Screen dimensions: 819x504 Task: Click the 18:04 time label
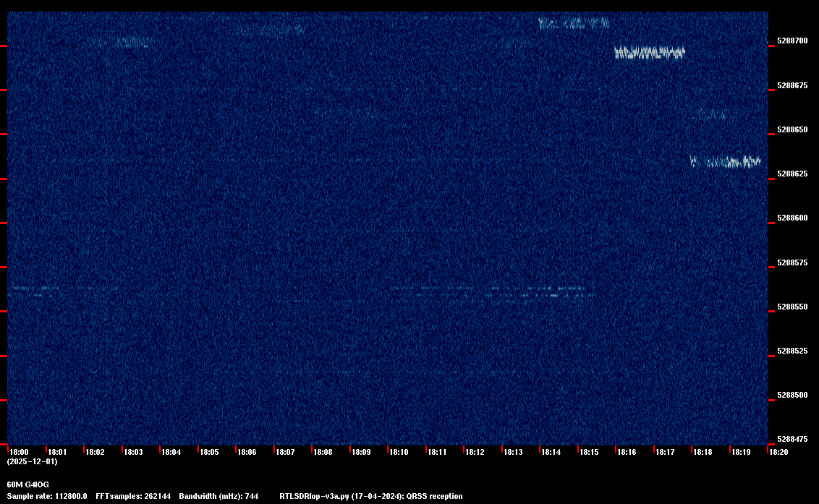tap(171, 452)
